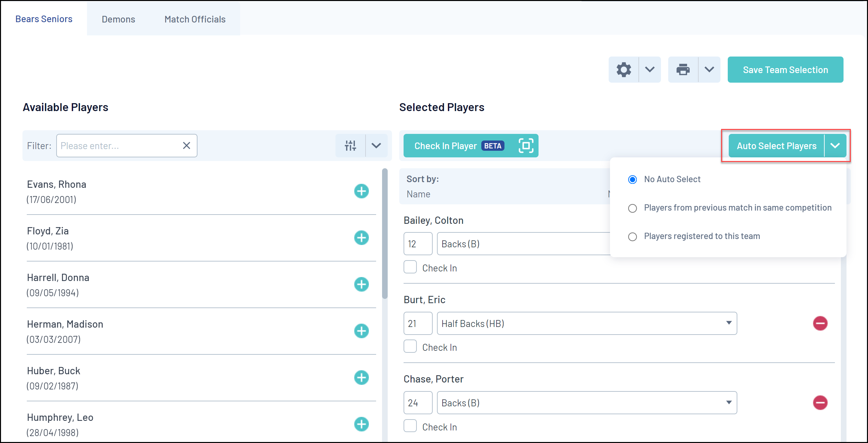Viewport: 868px width, 443px height.
Task: Switch to the Demons tab
Action: tap(118, 19)
